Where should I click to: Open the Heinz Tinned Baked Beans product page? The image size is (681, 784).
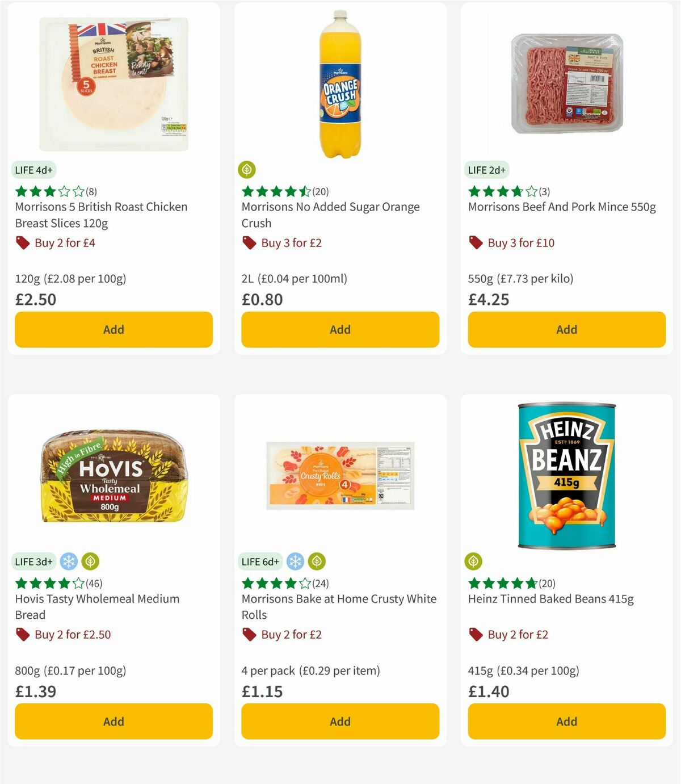(551, 598)
